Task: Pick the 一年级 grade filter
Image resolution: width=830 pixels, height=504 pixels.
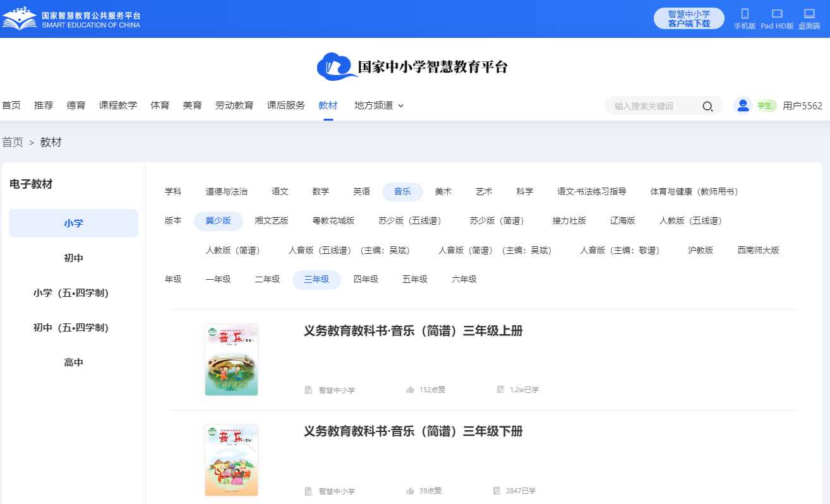Action: click(x=218, y=280)
